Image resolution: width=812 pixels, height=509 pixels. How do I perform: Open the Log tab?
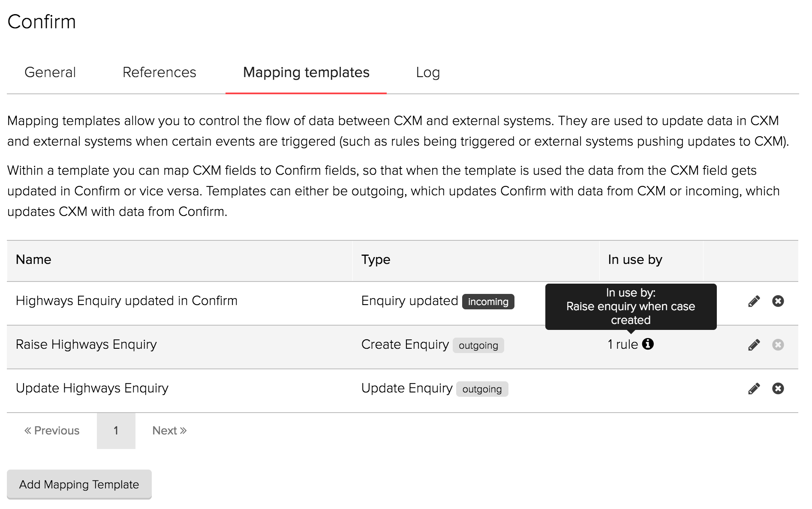(x=428, y=72)
